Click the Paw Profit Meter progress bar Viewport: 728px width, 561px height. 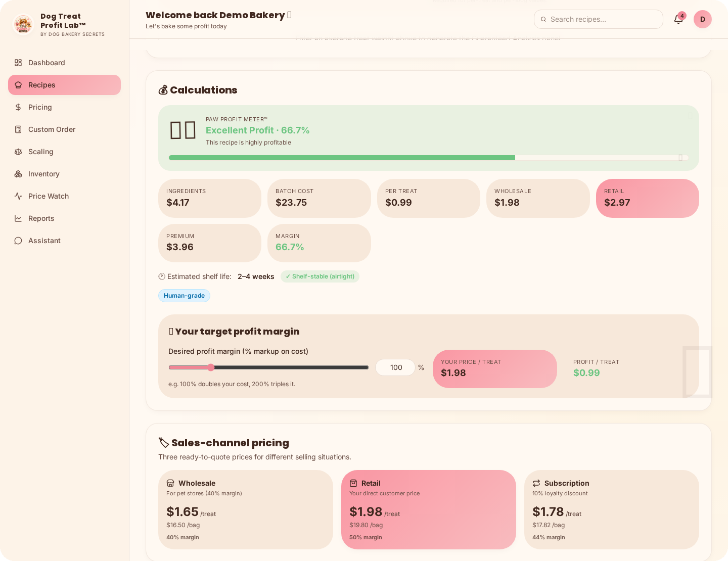coord(429,158)
